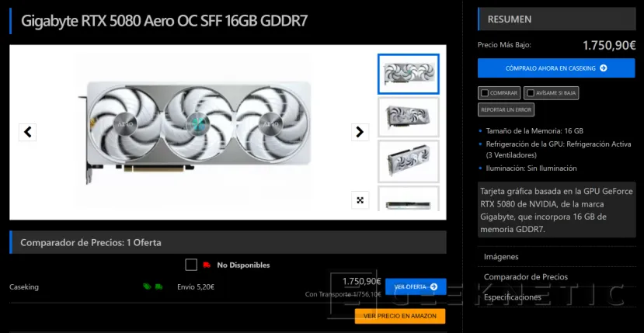The height and width of the screenshot is (333, 644).
Task: Click the Caseking offer price 1.750,90€
Action: coord(362,282)
